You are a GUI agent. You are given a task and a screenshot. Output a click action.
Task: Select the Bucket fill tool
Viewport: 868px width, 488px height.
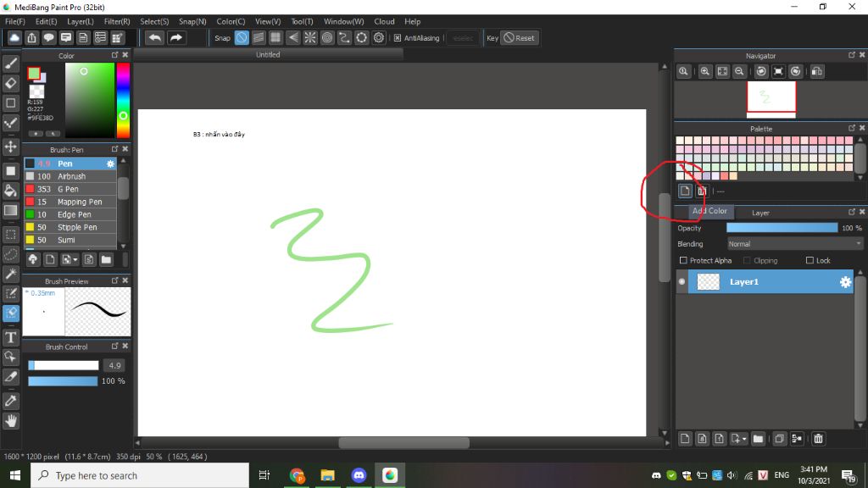click(10, 191)
